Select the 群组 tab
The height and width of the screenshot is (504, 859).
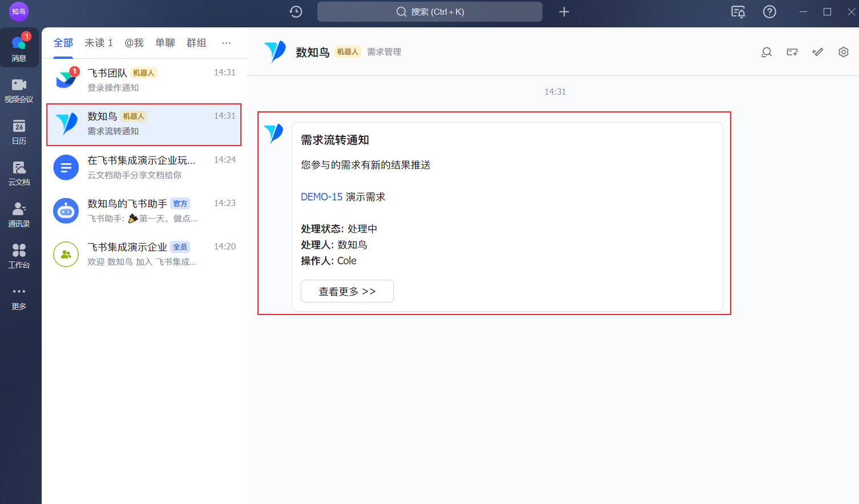tap(196, 43)
